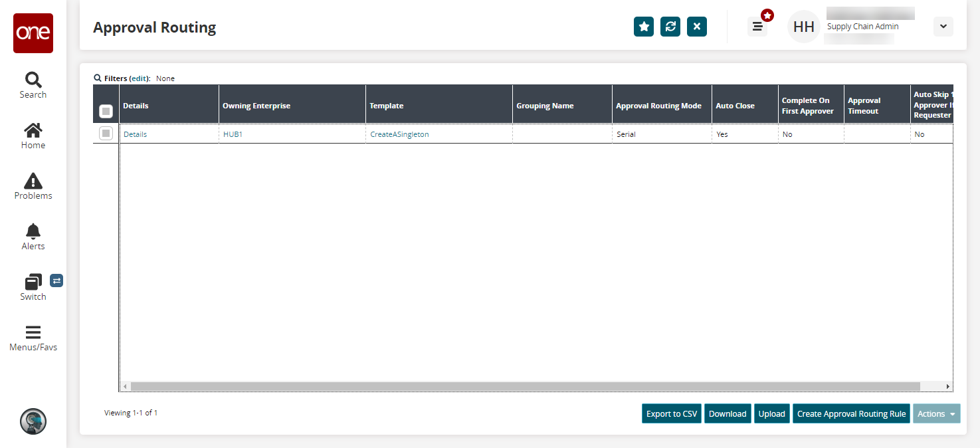Sort by Template column header
Screen dimensions: 980x448
point(439,104)
